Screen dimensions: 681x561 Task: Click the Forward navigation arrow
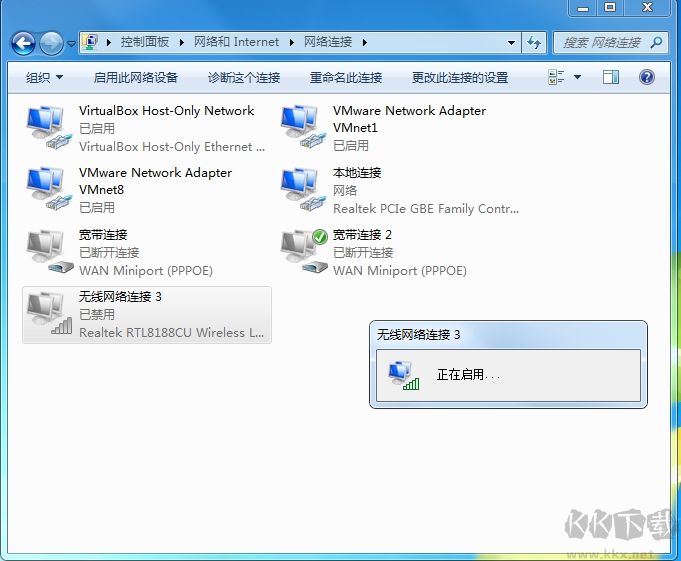51,43
